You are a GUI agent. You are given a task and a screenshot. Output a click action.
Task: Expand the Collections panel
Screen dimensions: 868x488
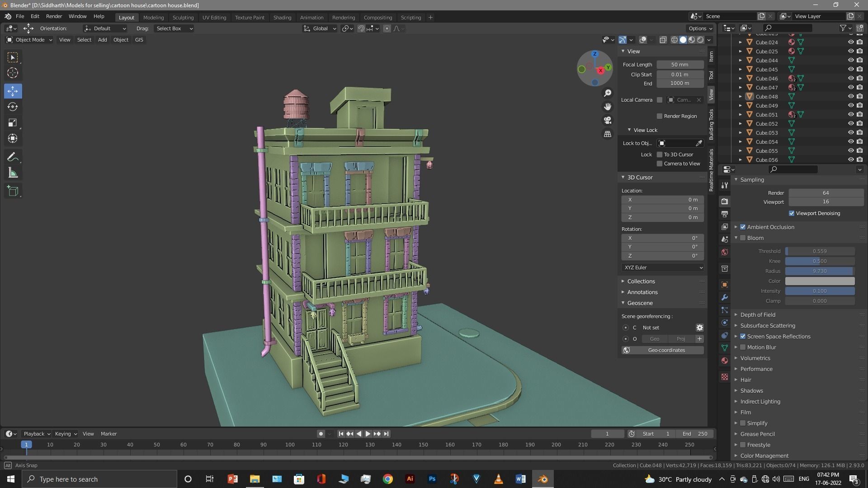641,281
